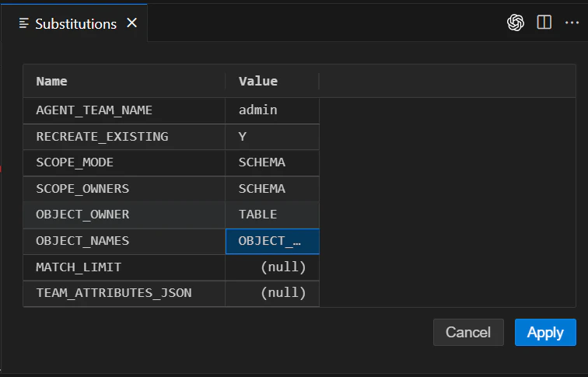Open the more actions ellipsis menu

(x=572, y=23)
